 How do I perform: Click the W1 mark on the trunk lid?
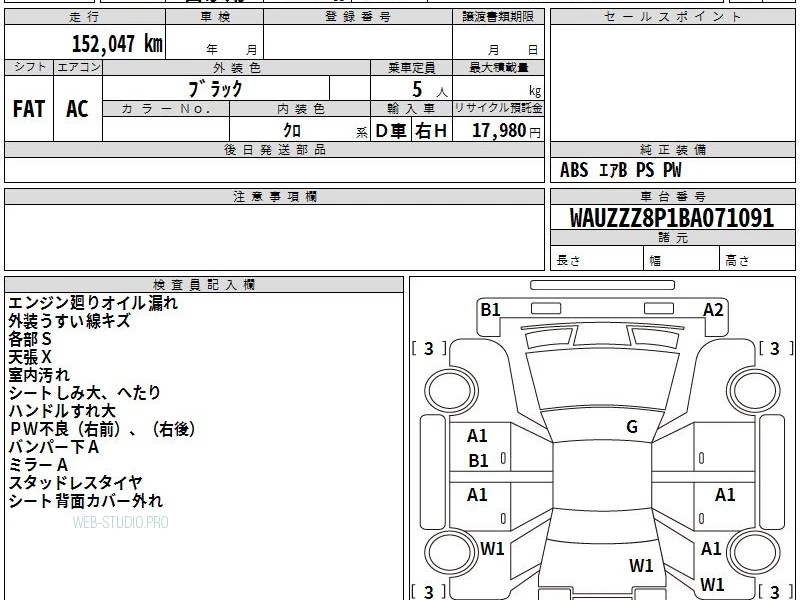coord(641,565)
